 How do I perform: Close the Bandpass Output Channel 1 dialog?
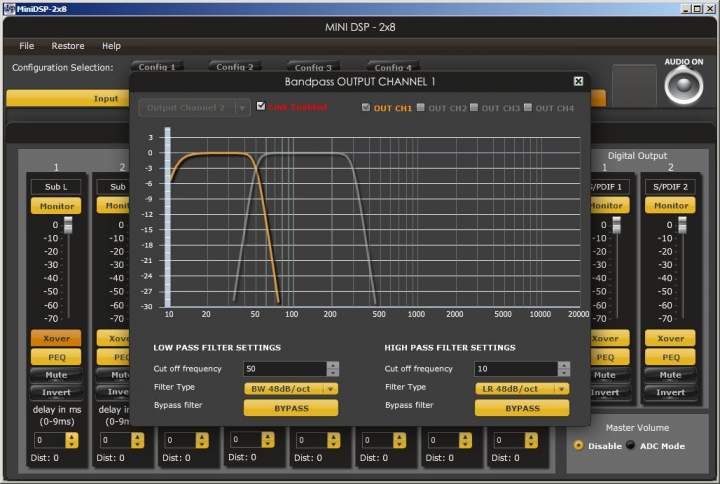coord(578,81)
